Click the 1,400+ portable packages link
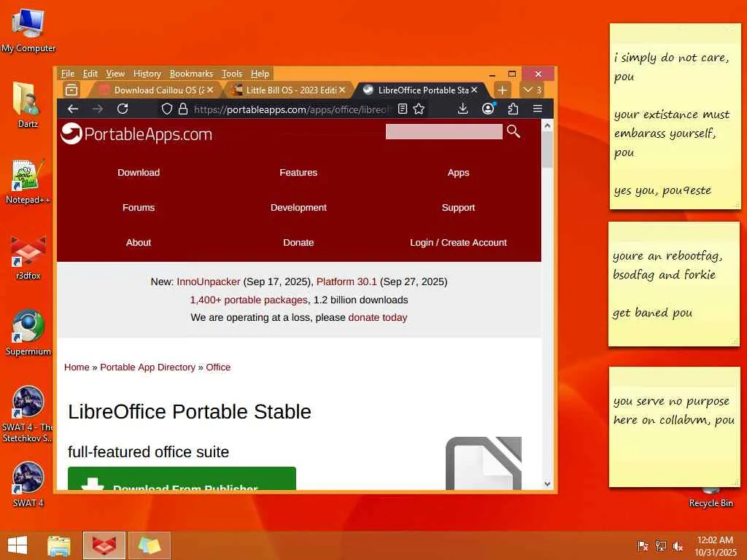This screenshot has width=747, height=560. tap(249, 300)
